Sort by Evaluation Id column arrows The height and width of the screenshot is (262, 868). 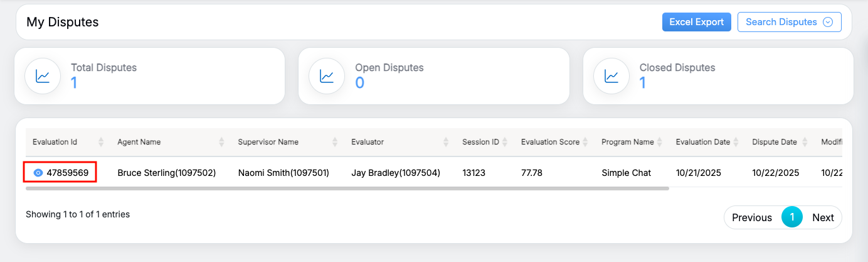101,142
